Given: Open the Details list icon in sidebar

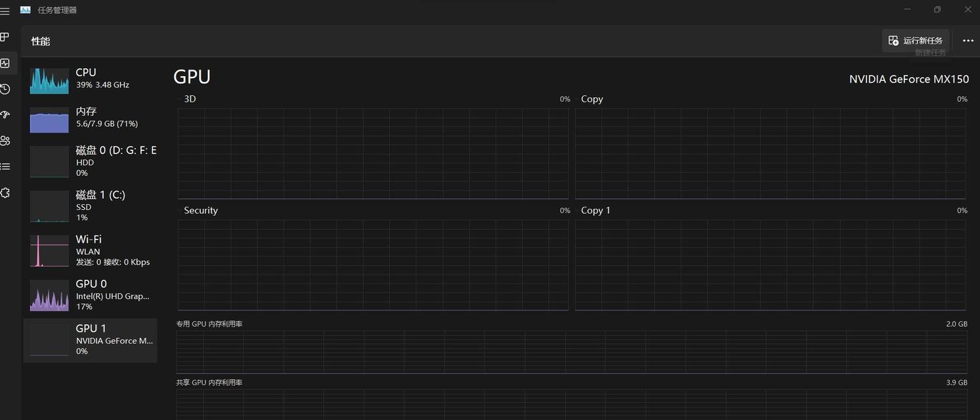Looking at the screenshot, I should [x=5, y=167].
